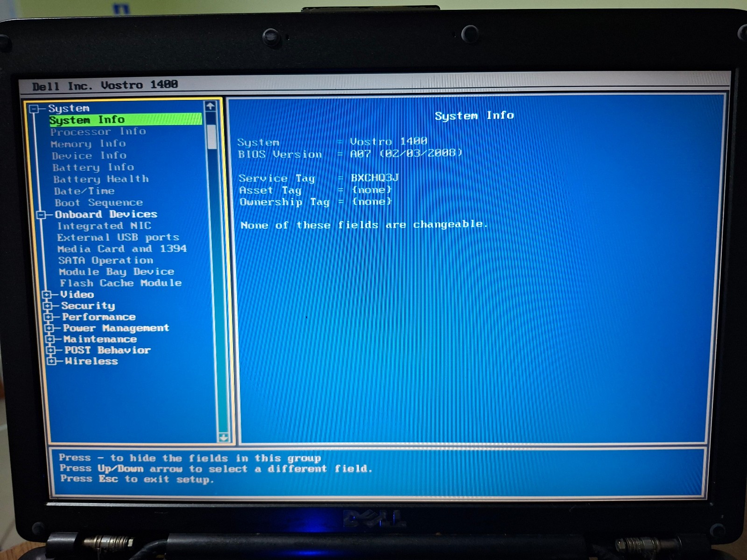Select the System Info entry
This screenshot has width=747, height=560.
[x=125, y=120]
